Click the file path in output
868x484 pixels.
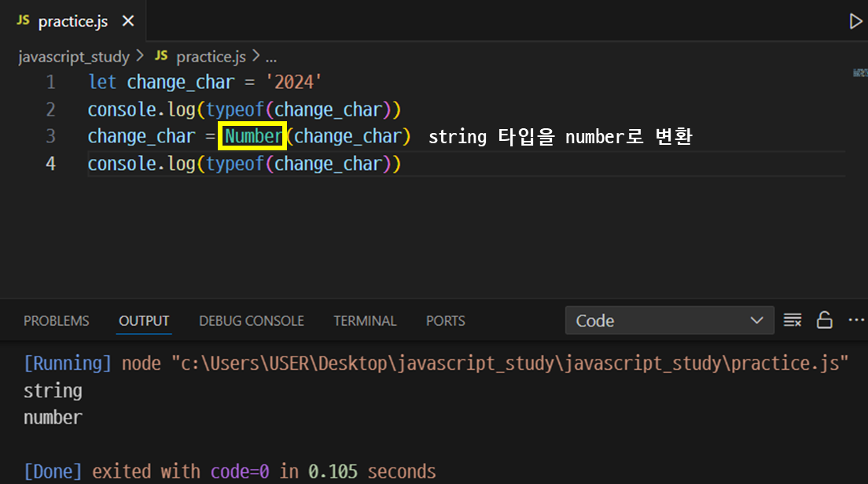[509, 363]
